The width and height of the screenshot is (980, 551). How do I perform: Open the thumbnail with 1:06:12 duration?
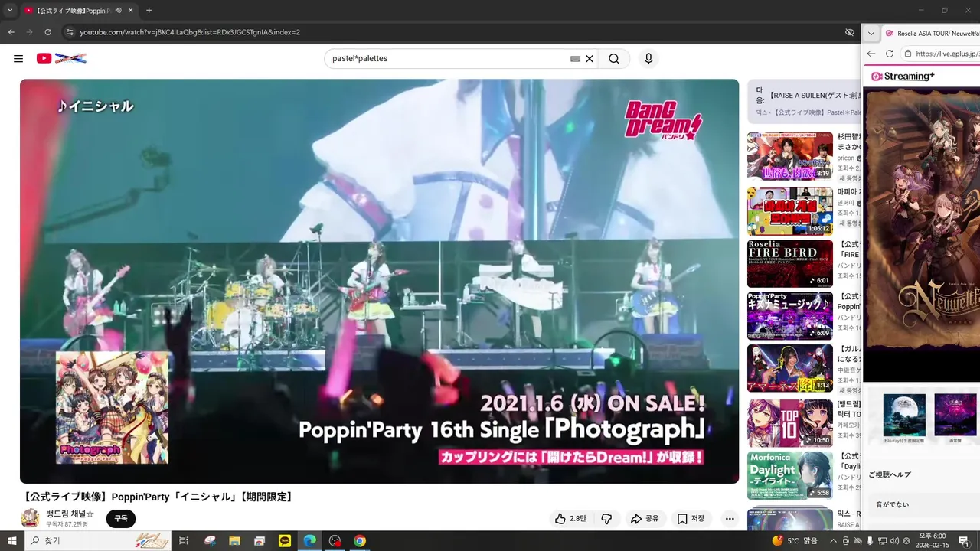pos(789,210)
